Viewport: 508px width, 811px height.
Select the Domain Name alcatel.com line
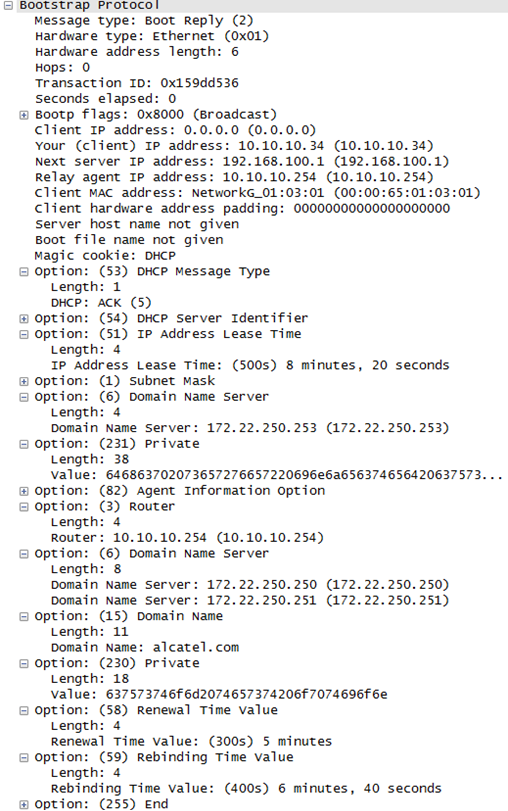coord(145,648)
